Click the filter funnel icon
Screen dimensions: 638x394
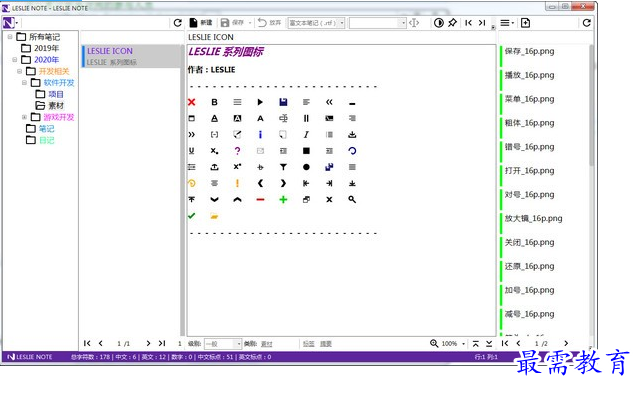[x=283, y=167]
